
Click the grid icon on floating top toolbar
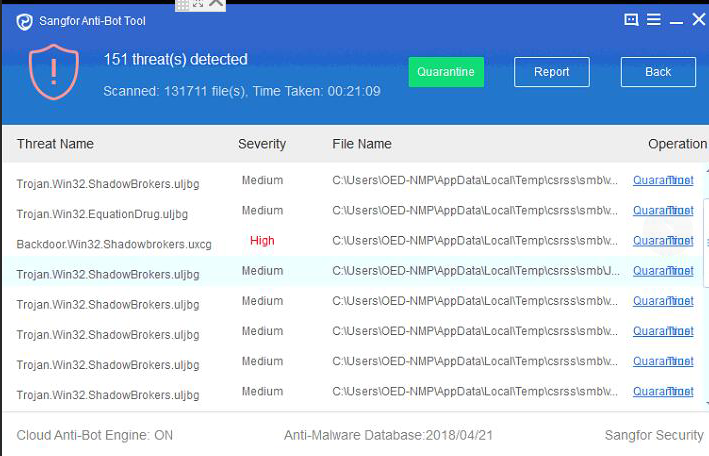[181, 5]
